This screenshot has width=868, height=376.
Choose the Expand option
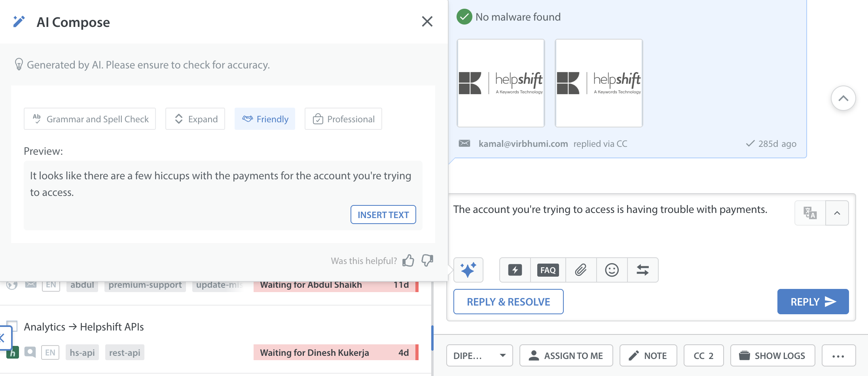point(195,119)
